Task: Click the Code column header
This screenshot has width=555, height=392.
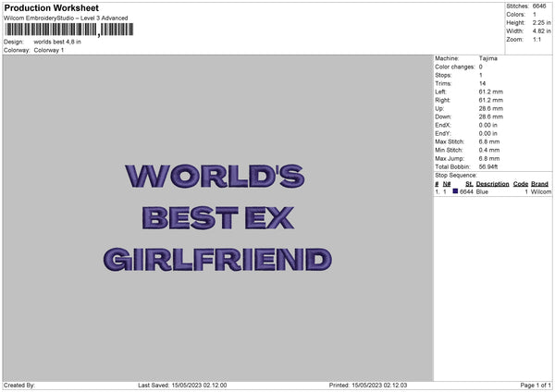Action: pyautogui.click(x=520, y=184)
